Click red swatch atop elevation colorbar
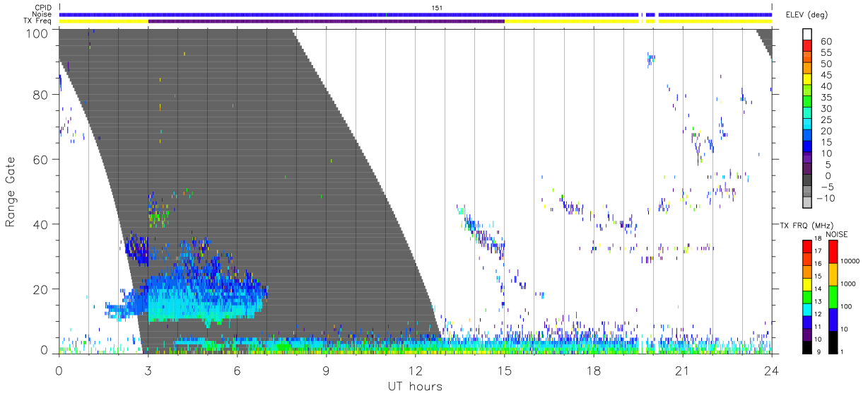Screen dimensions: 868x401 [807, 45]
